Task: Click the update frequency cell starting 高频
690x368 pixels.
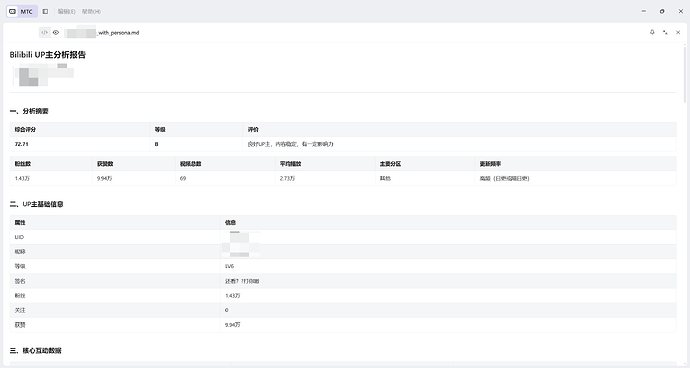Action: click(x=504, y=179)
